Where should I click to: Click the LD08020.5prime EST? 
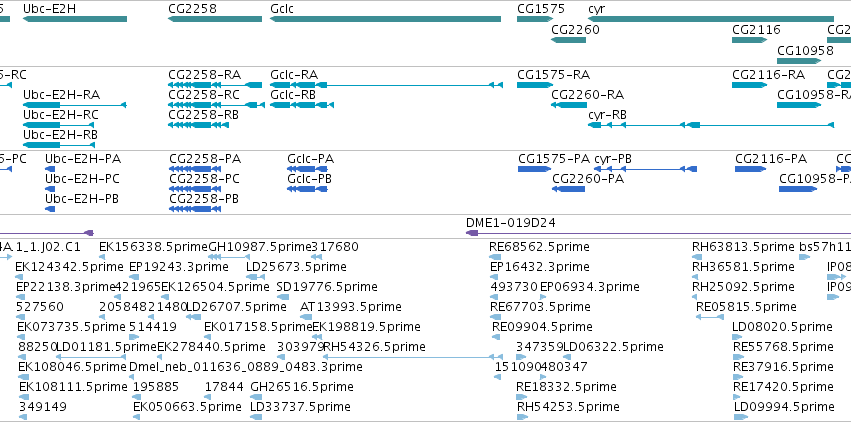pos(738,337)
